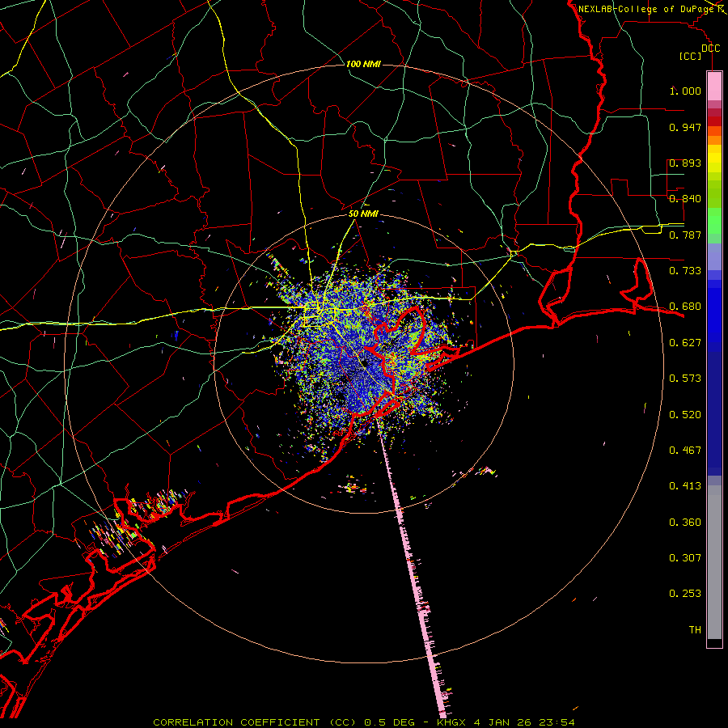
Task: Pick the pink band of the color bar
Action: [x=714, y=86]
